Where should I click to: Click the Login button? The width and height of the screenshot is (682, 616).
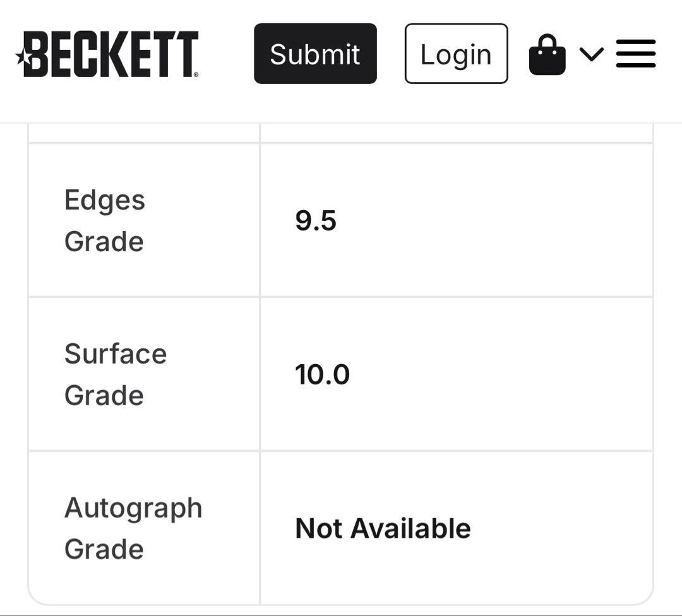pos(456,54)
